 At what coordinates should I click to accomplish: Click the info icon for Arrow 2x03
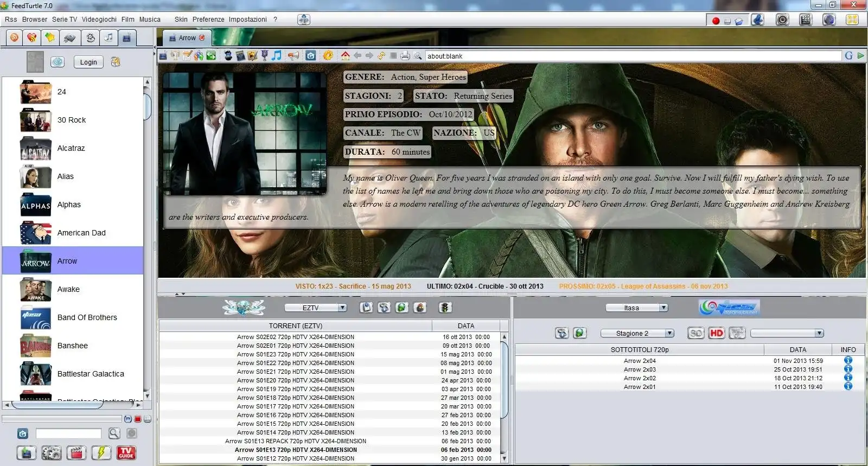(x=848, y=369)
